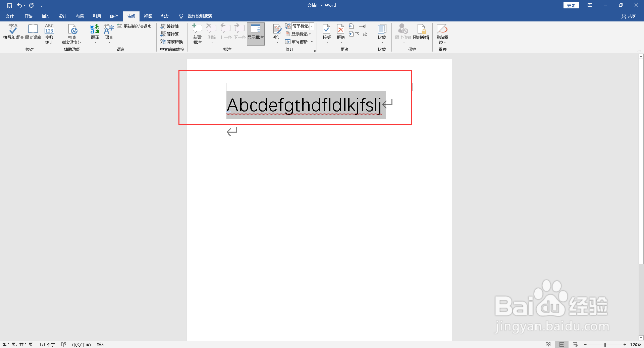
Task: Save the document via quick access
Action: [x=10, y=5]
